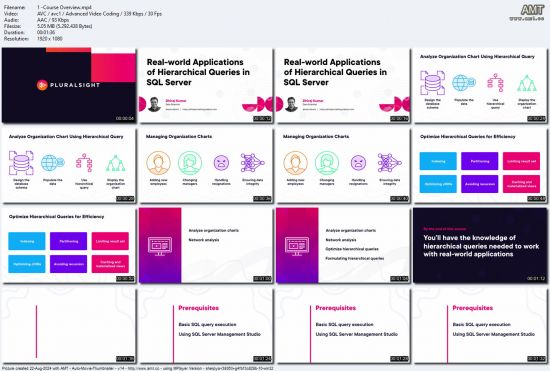Click the Duration line in header
550x371 pixels.
click(29, 33)
